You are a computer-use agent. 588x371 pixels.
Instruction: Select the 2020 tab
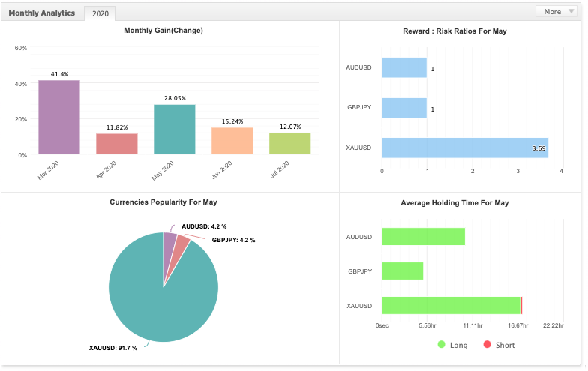click(100, 13)
